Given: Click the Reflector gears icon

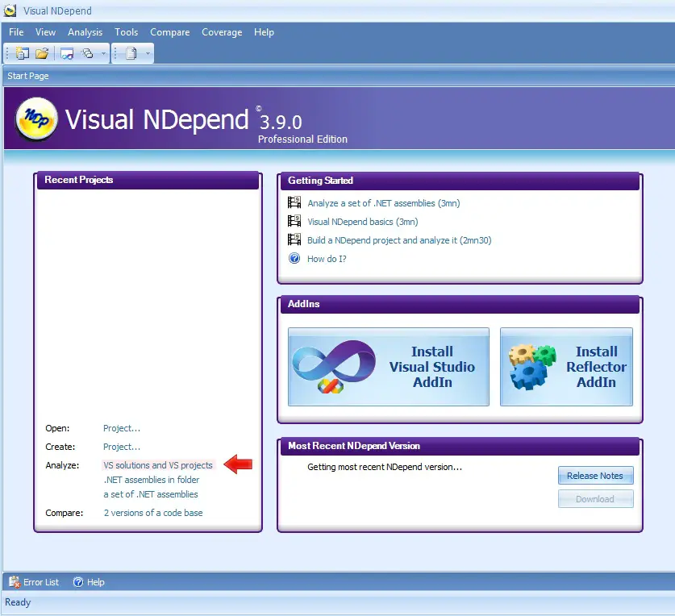Looking at the screenshot, I should (x=532, y=366).
